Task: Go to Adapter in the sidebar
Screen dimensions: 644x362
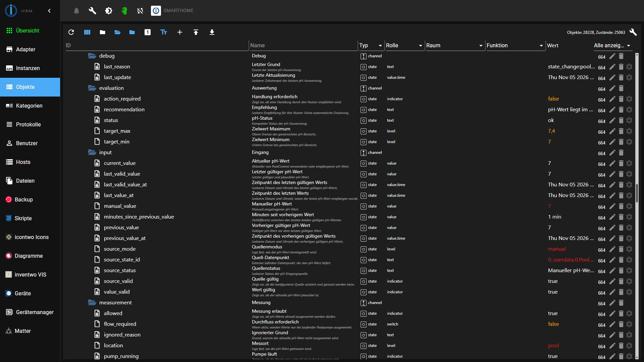Action: click(x=30, y=49)
